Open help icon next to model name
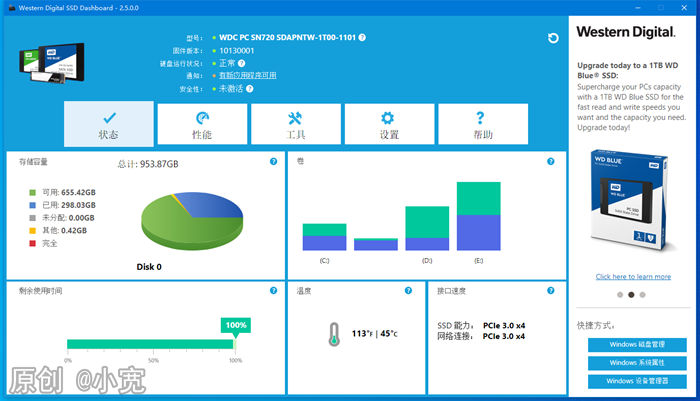This screenshot has width=700, height=401. pyautogui.click(x=362, y=38)
